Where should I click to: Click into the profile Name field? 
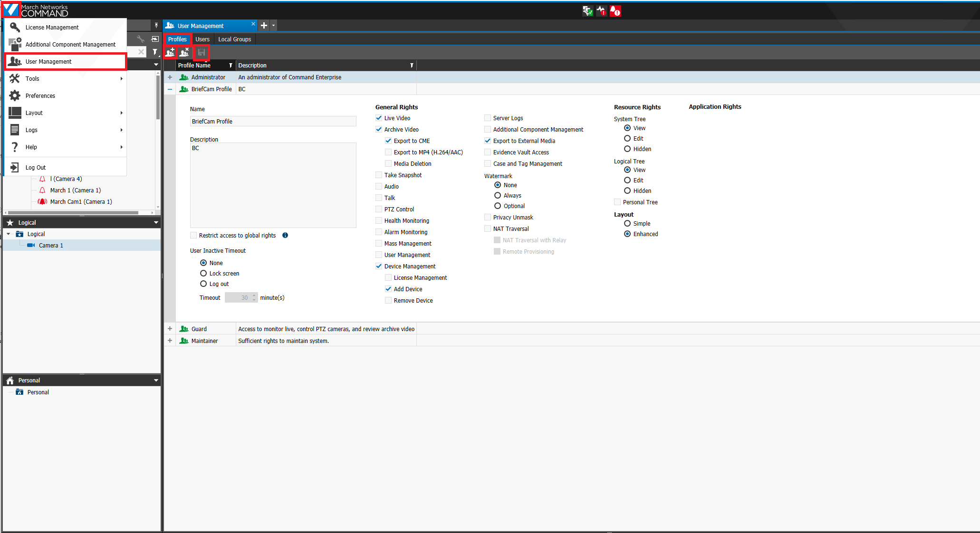click(x=273, y=121)
